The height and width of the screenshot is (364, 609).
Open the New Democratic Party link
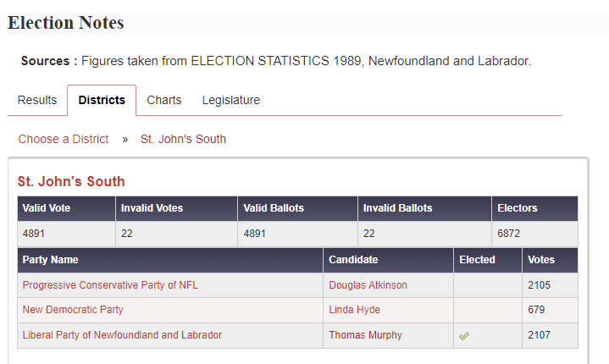click(73, 310)
